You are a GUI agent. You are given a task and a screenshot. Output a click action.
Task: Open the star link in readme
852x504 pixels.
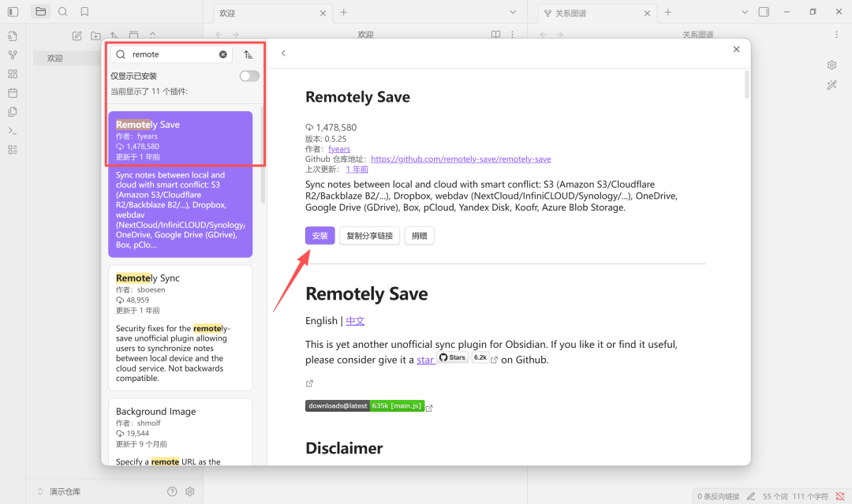pyautogui.click(x=425, y=360)
